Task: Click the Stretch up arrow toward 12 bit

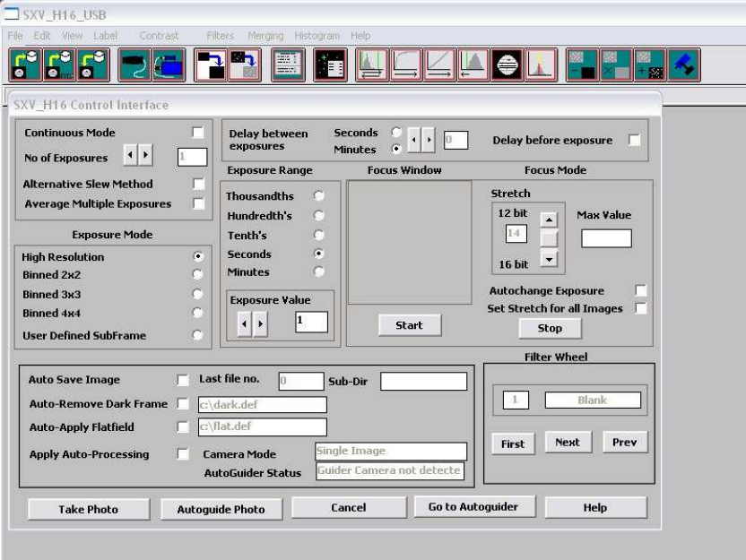Action: (549, 220)
